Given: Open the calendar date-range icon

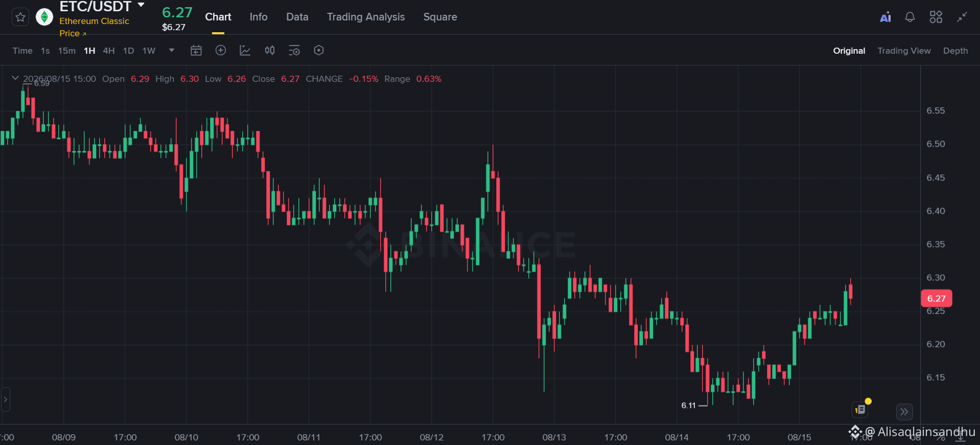Looking at the screenshot, I should pyautogui.click(x=196, y=50).
